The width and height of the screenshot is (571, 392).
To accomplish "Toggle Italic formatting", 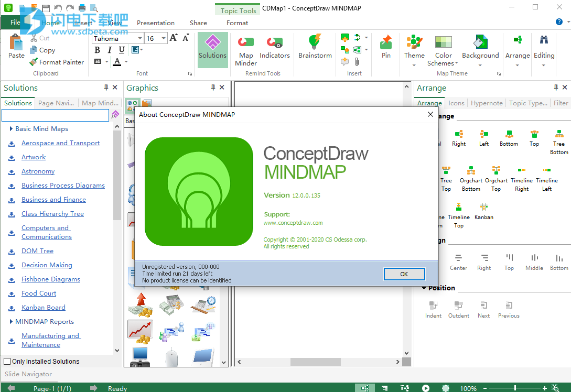I will 109,50.
